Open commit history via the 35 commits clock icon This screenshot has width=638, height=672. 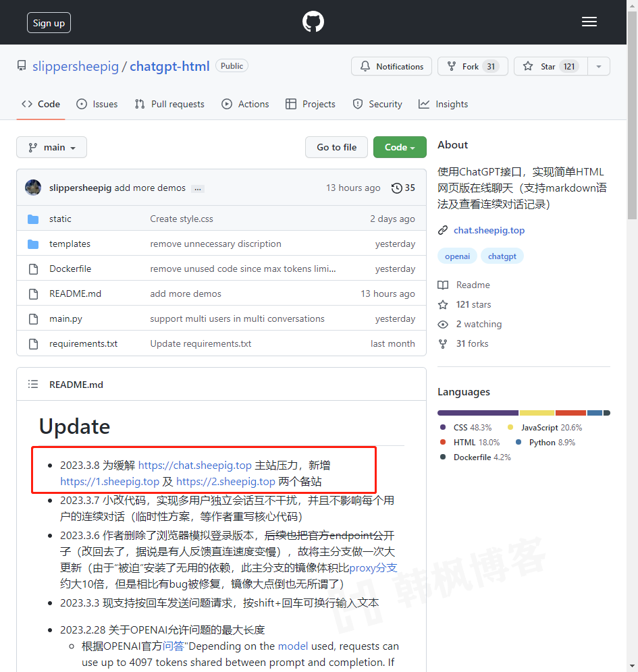pos(397,188)
